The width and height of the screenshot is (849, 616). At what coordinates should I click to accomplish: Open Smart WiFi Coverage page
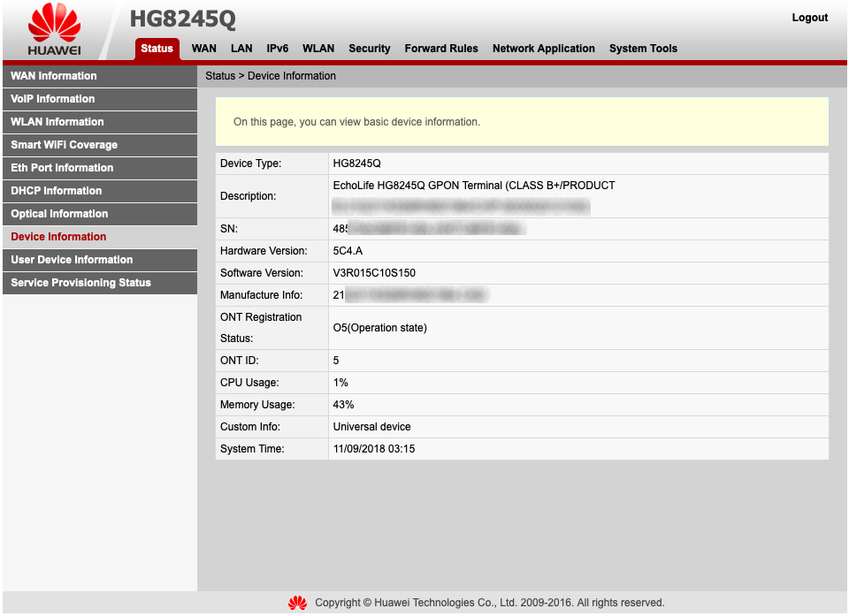100,145
